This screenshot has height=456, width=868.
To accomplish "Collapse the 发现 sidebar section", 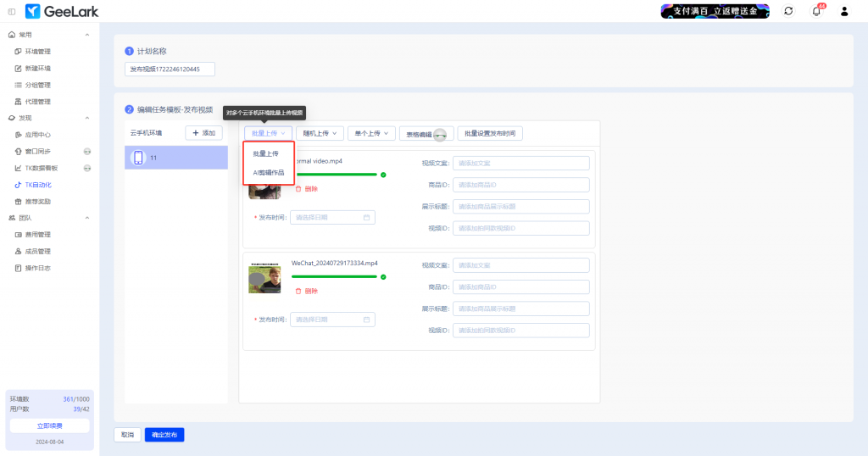I will [x=87, y=118].
